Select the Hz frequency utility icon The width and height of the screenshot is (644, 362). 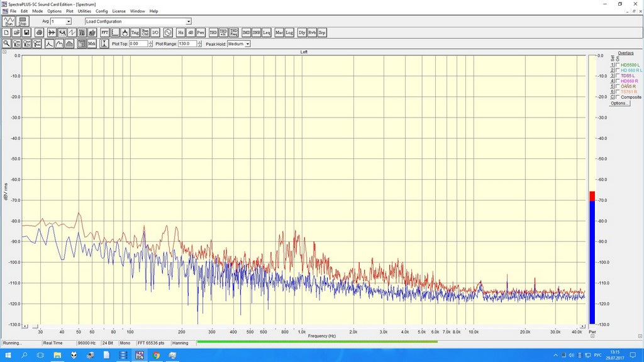(180, 33)
